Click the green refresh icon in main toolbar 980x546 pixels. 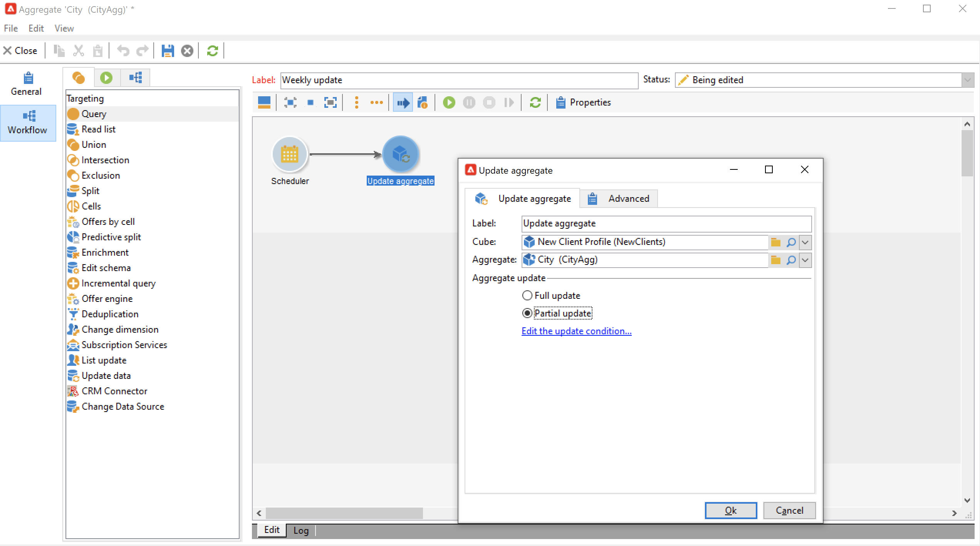coord(212,51)
